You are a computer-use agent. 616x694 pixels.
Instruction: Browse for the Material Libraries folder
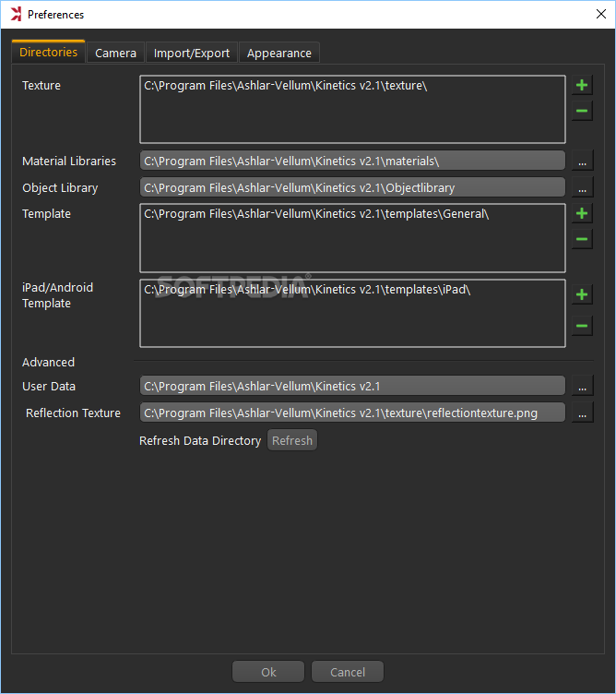click(582, 162)
